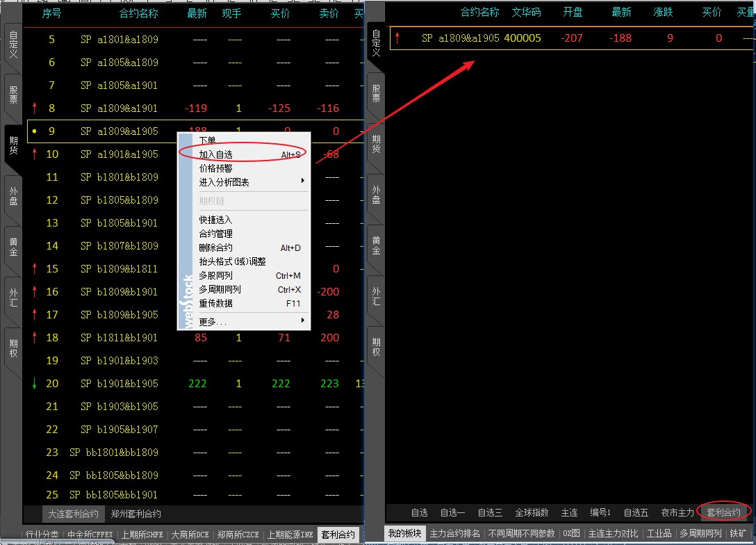Open 外汇 side tab in right window
This screenshot has width=756, height=545.
click(376, 296)
